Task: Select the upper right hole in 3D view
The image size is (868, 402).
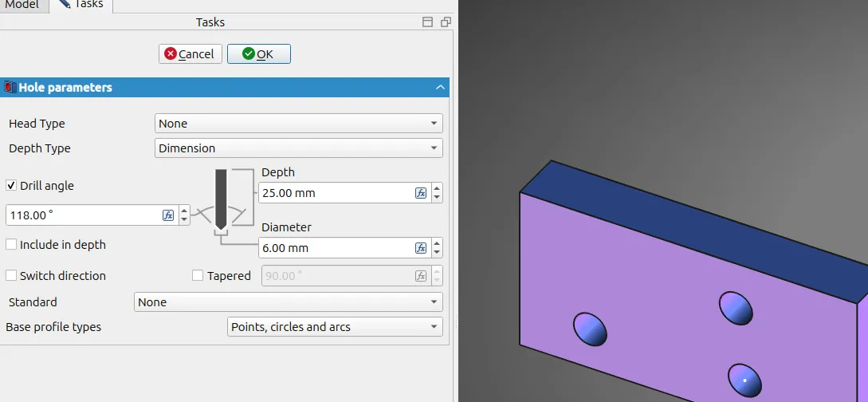Action: tap(736, 308)
